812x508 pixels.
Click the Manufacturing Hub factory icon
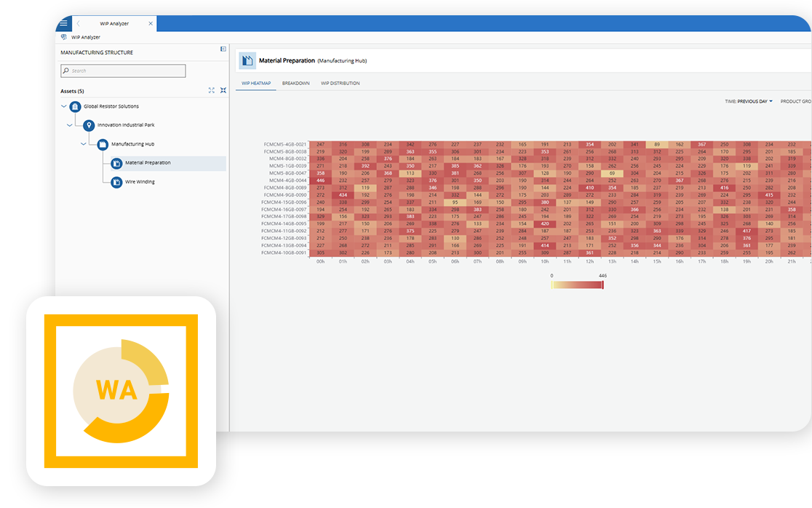coord(103,144)
